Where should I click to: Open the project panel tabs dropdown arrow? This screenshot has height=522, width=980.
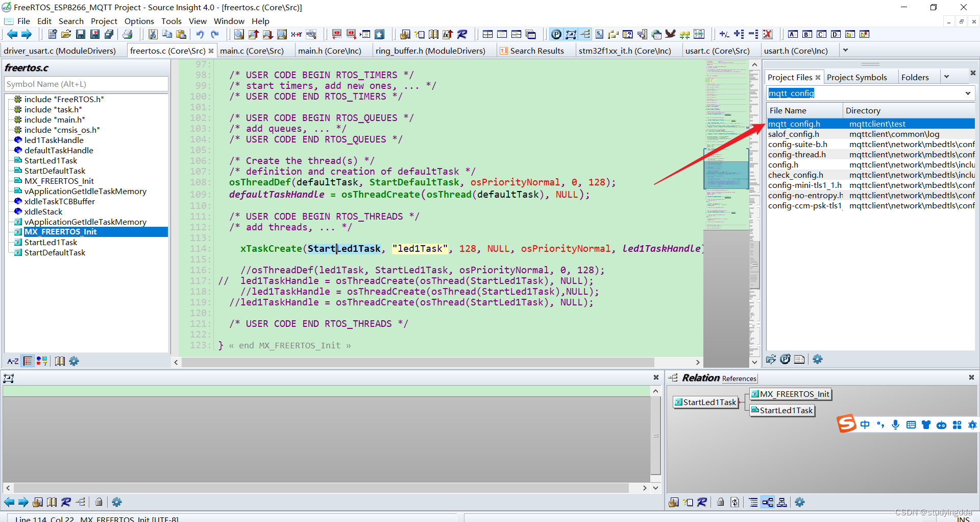coord(946,77)
